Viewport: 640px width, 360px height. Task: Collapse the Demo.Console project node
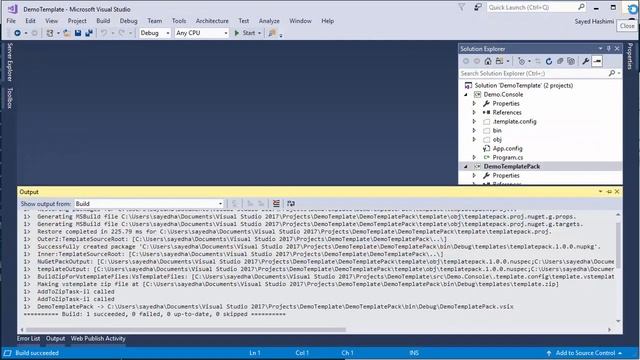(x=466, y=95)
